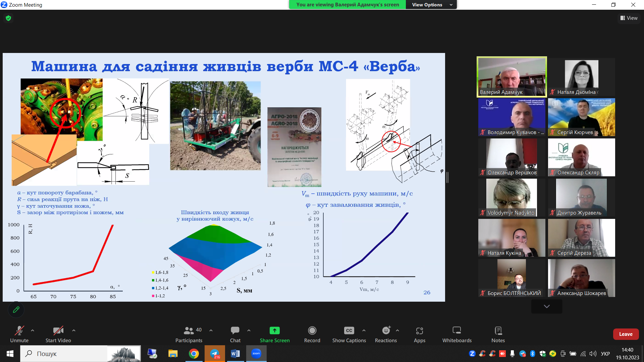This screenshot has width=644, height=362.
Task: Open the Reactions menu
Action: tap(386, 331)
